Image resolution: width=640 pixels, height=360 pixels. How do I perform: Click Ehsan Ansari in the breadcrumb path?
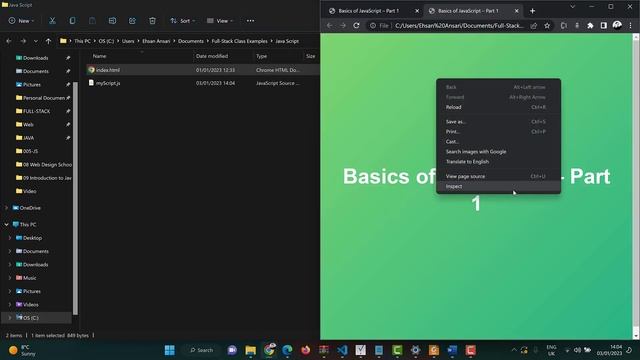[x=156, y=41]
